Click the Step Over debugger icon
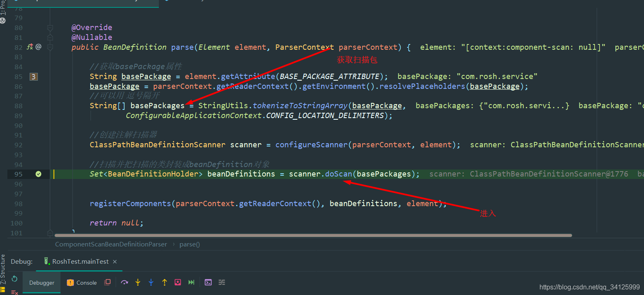 (x=125, y=282)
